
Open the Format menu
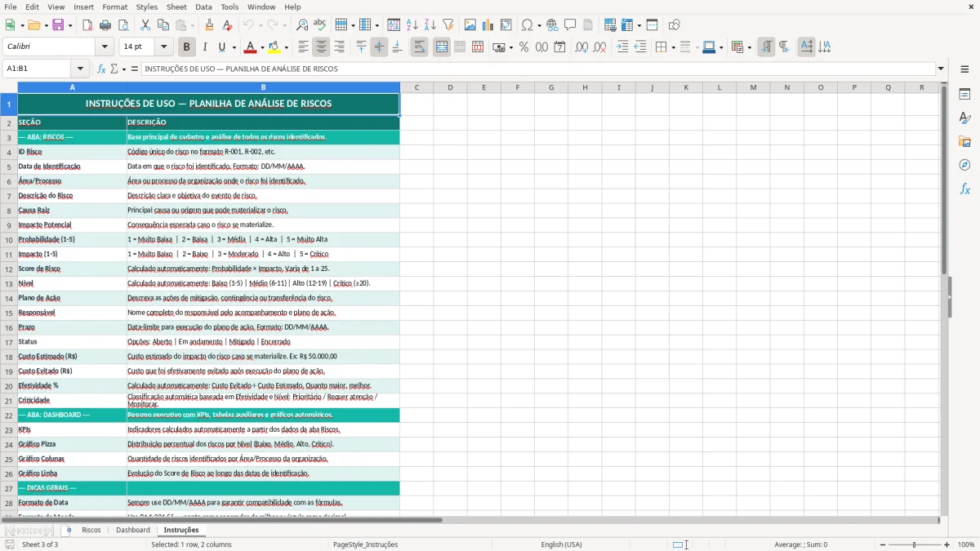pyautogui.click(x=114, y=7)
